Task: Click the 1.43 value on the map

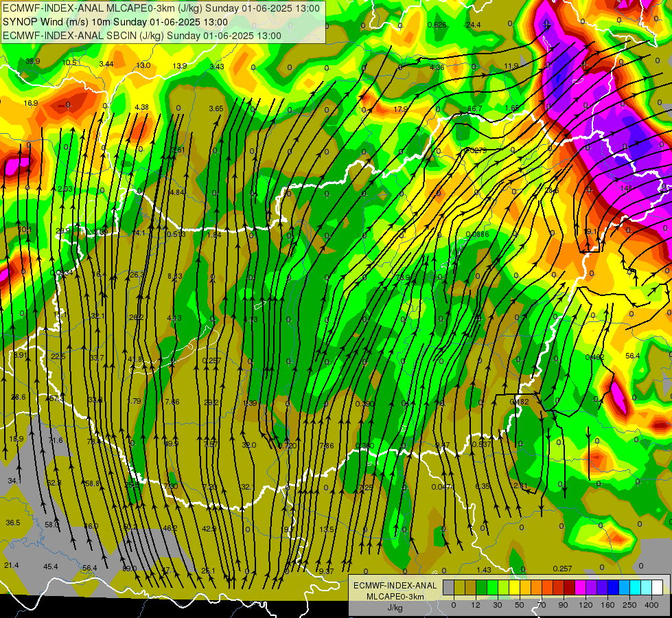Action: (x=484, y=570)
